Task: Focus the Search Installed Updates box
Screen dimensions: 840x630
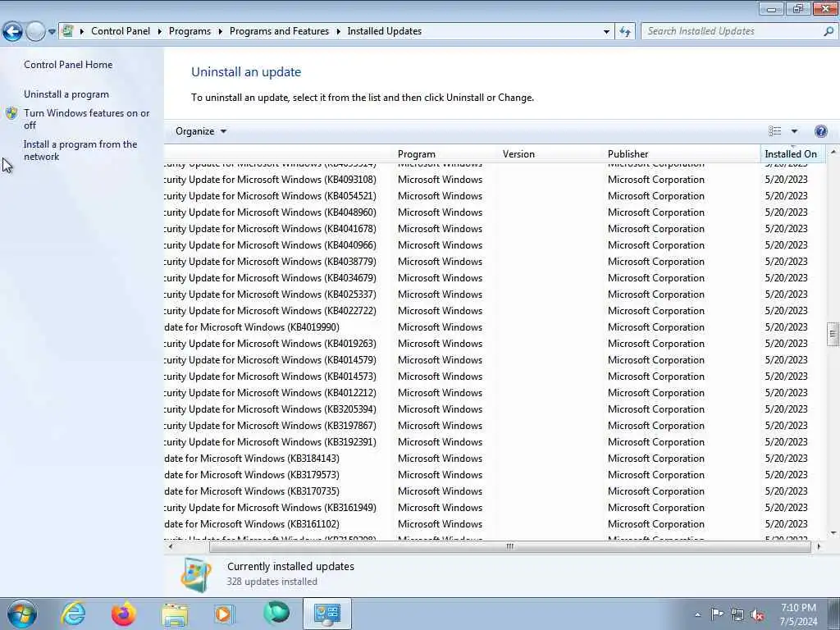Action: pos(731,32)
